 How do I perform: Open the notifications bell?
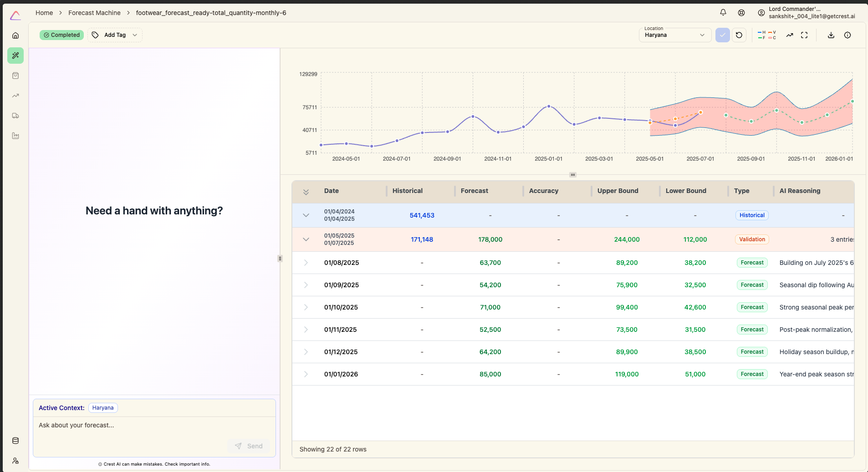pos(723,13)
